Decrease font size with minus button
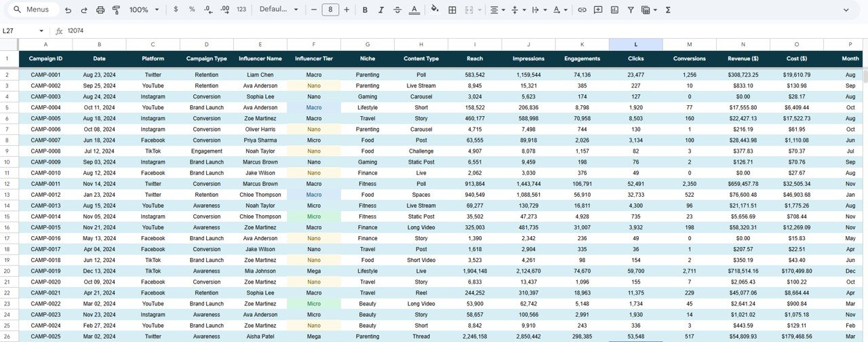Screen dimensions: 868x342 click(x=313, y=10)
